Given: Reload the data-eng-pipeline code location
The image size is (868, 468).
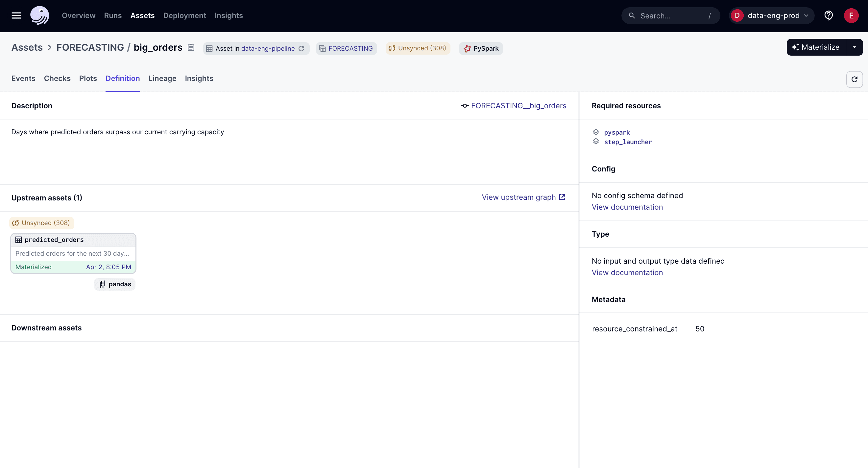Looking at the screenshot, I should coord(301,49).
